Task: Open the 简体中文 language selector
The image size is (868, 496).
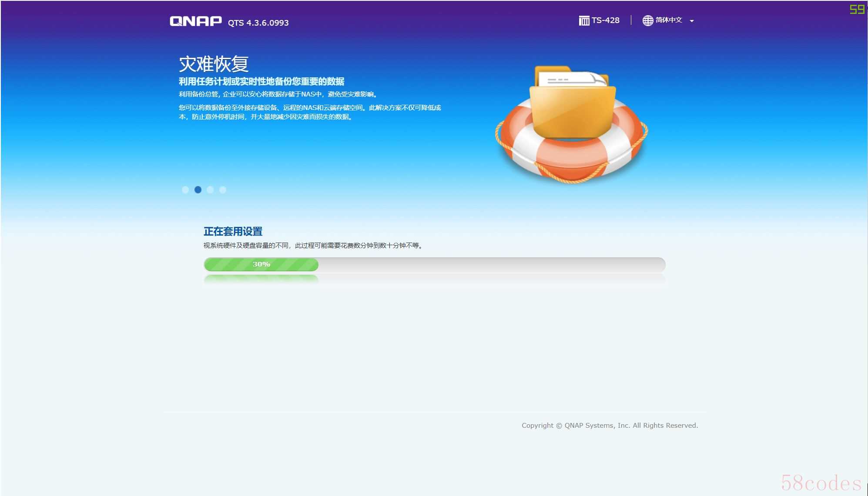Action: (x=669, y=20)
